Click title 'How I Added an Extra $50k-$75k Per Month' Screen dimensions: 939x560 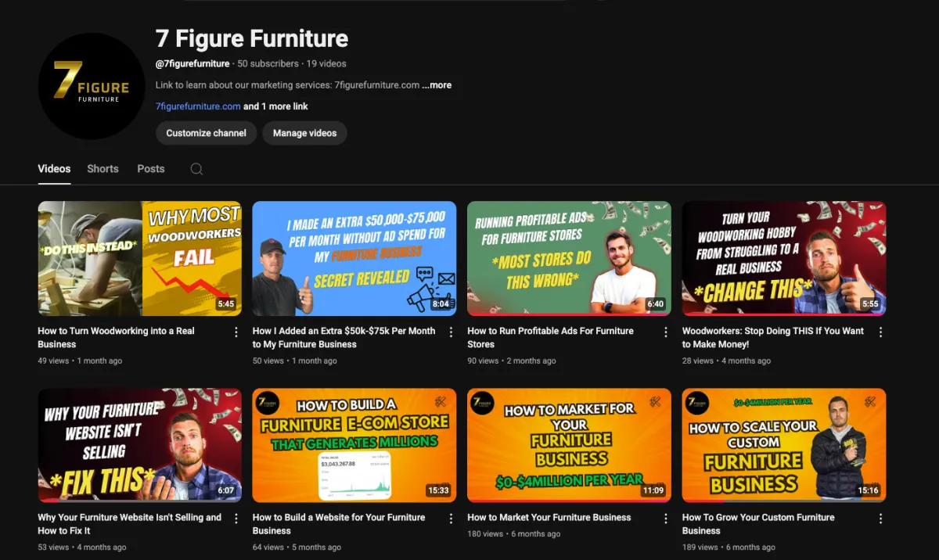pos(344,337)
